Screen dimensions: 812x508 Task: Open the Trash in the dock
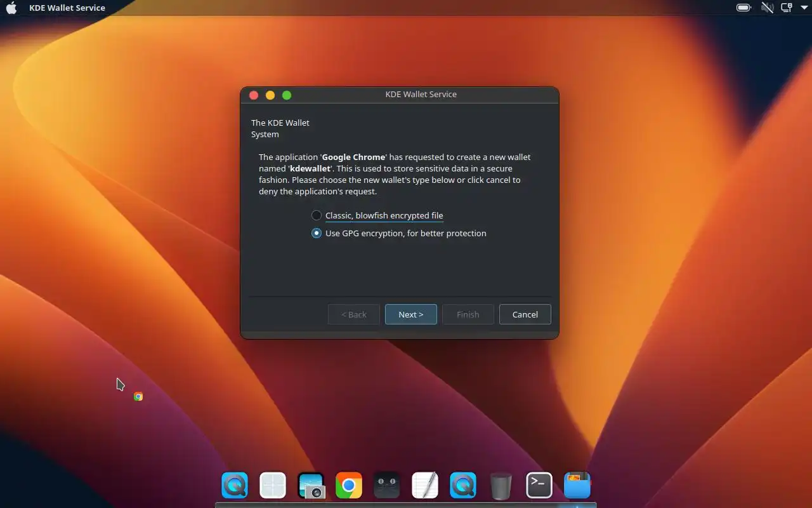501,486
